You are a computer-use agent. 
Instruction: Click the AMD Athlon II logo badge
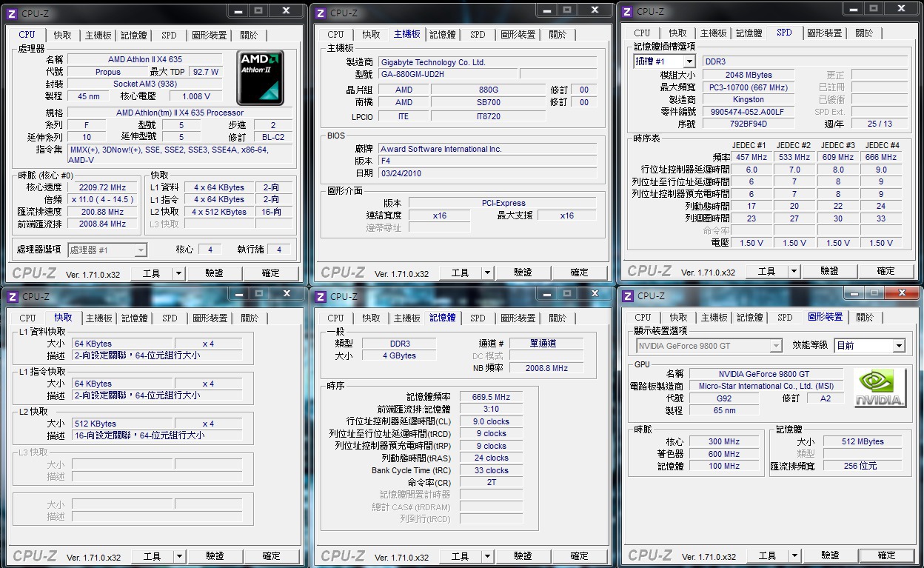click(260, 78)
